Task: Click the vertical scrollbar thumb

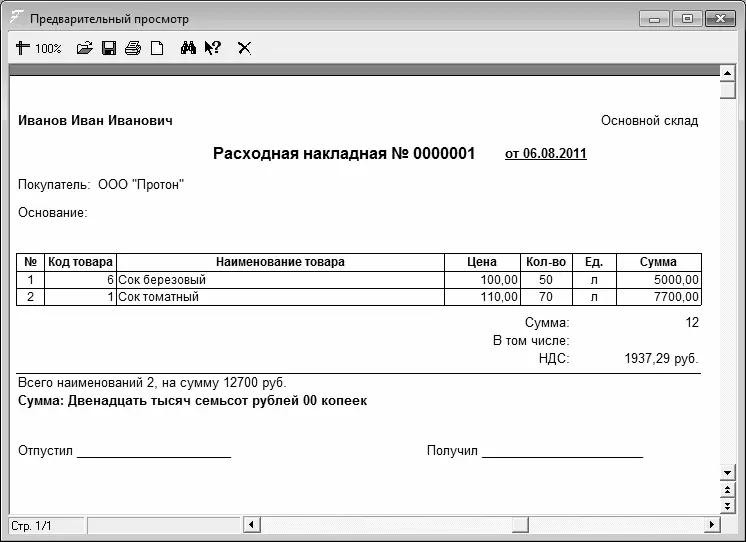Action: [728, 91]
